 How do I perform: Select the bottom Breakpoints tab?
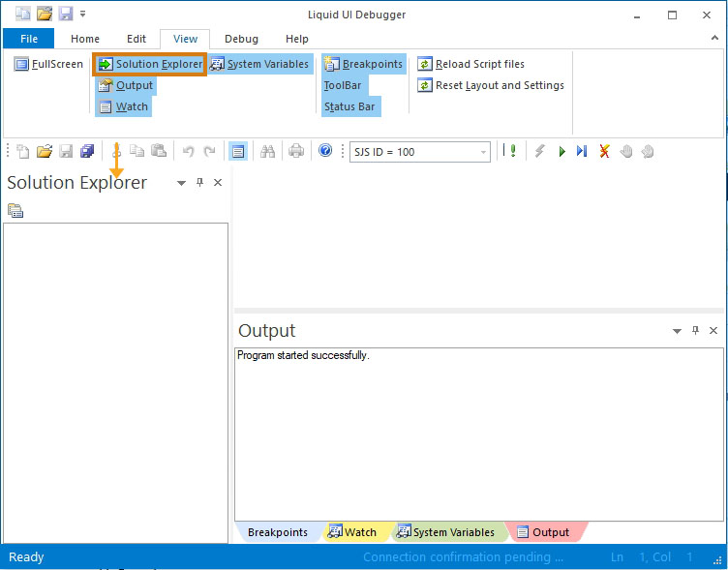pyautogui.click(x=277, y=532)
